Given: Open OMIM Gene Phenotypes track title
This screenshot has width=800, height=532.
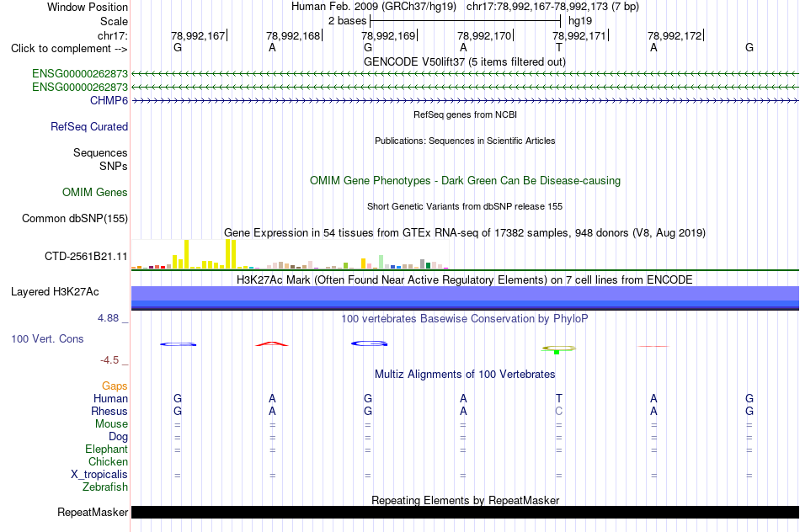Looking at the screenshot, I should pyautogui.click(x=465, y=181).
